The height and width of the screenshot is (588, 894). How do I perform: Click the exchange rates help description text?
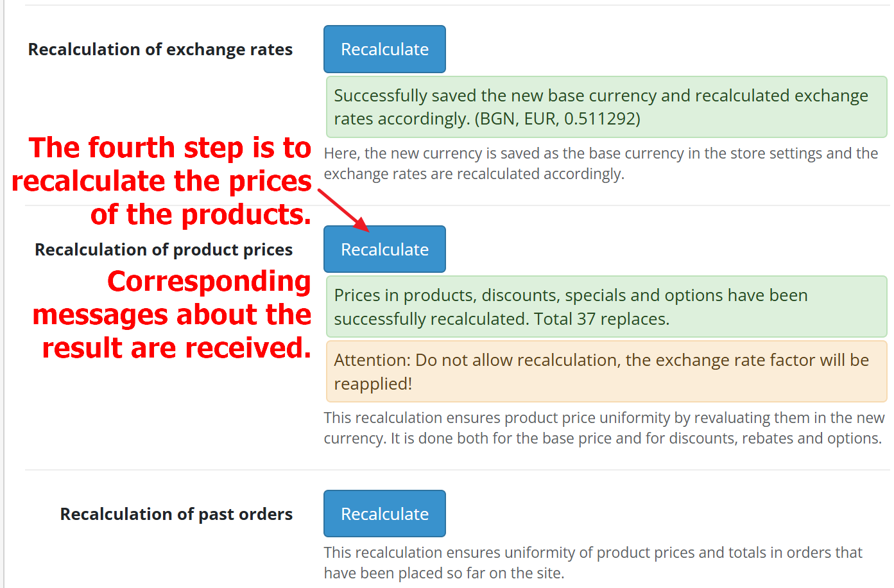point(601,164)
